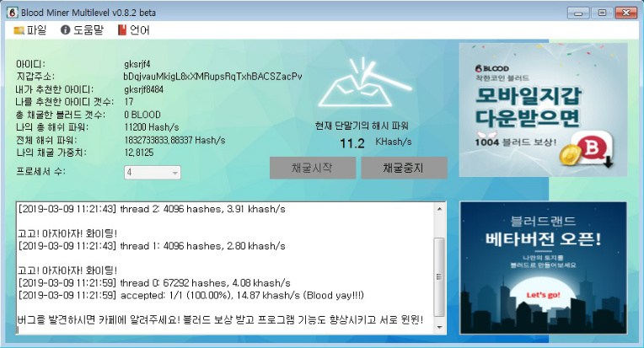Click the log scrollbar up arrow
This screenshot has height=348, width=644.
pos(439,209)
